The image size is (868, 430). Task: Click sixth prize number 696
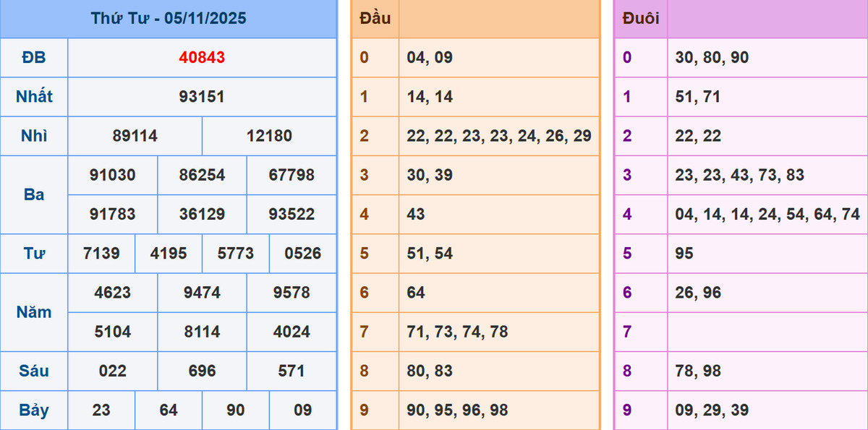tap(202, 371)
